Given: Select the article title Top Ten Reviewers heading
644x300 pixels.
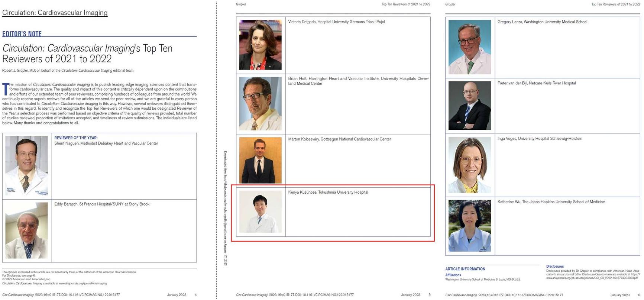Looking at the screenshot, I should [87, 54].
